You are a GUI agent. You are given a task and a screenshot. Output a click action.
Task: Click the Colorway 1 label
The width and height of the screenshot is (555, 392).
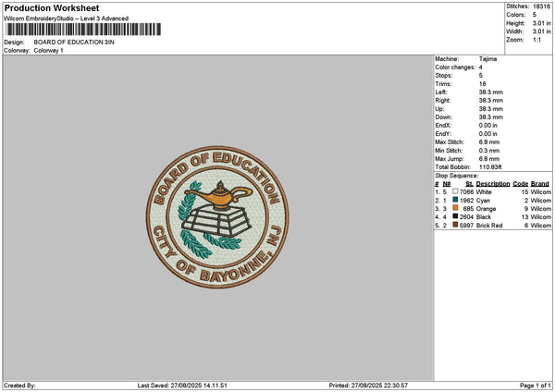pyautogui.click(x=48, y=51)
